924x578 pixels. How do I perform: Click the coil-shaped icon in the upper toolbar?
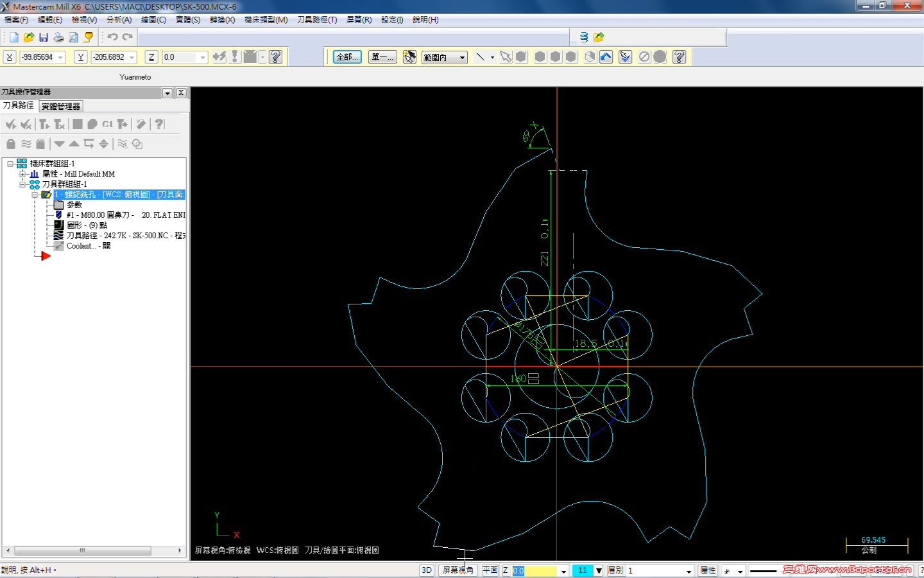click(x=584, y=37)
